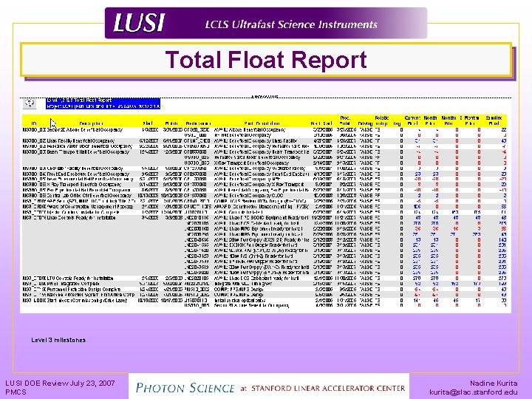This screenshot has width=532, height=399.
Task: Click the "Pred. Description" column header
Action: click(x=262, y=123)
